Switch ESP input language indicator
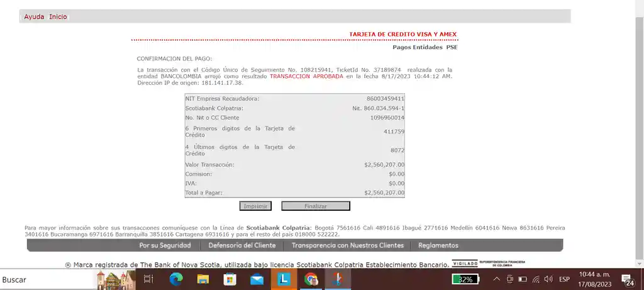Viewport: 644px width, 290px height. tap(564, 279)
